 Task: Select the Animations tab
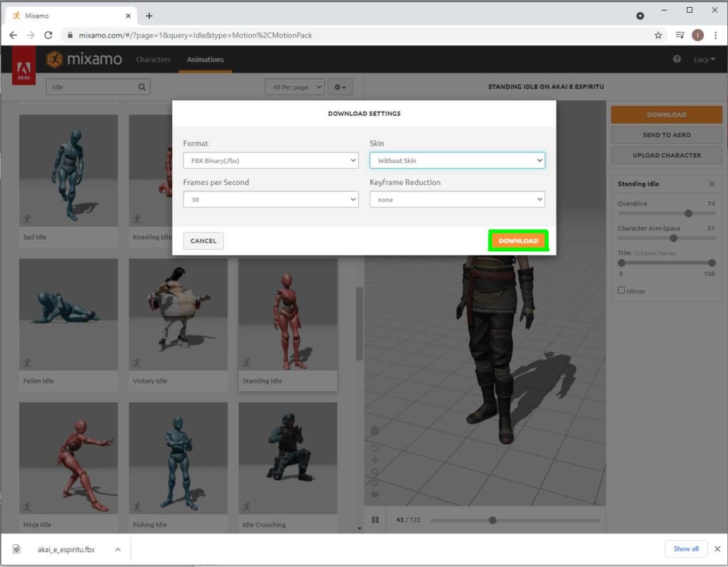tap(205, 60)
